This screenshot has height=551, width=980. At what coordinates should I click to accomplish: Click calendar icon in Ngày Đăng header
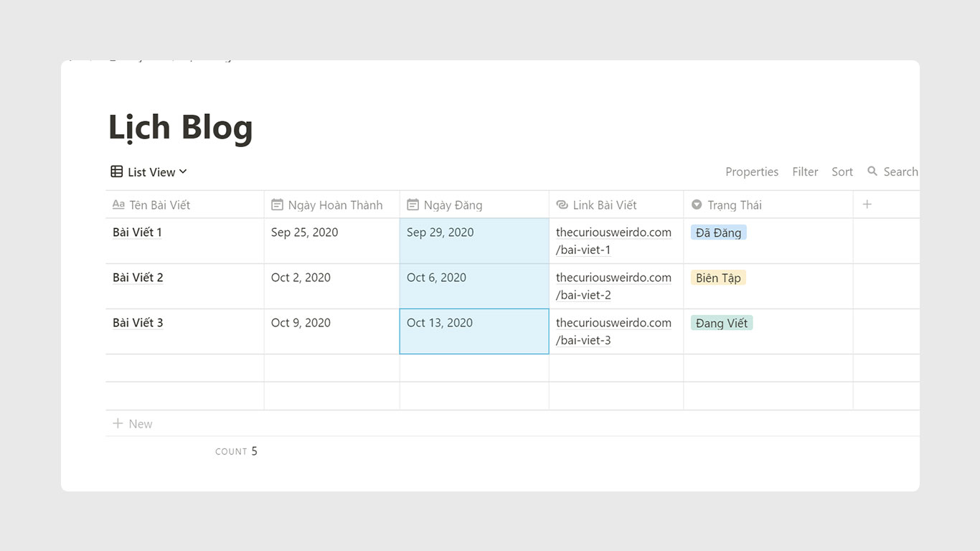tap(413, 205)
